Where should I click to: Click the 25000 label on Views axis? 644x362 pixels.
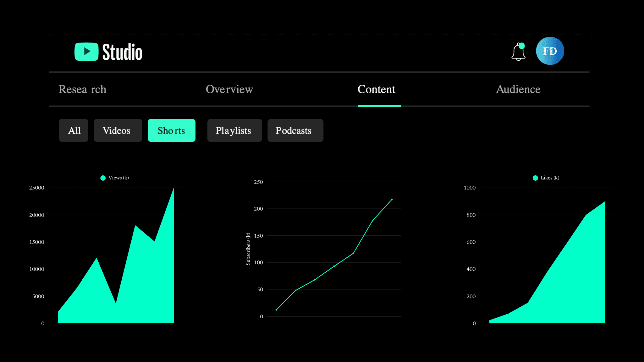pyautogui.click(x=37, y=188)
